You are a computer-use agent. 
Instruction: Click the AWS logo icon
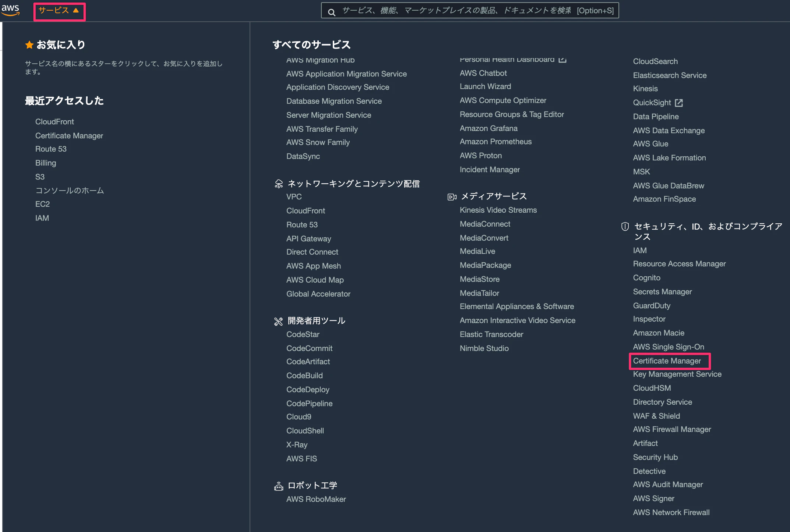pyautogui.click(x=10, y=10)
